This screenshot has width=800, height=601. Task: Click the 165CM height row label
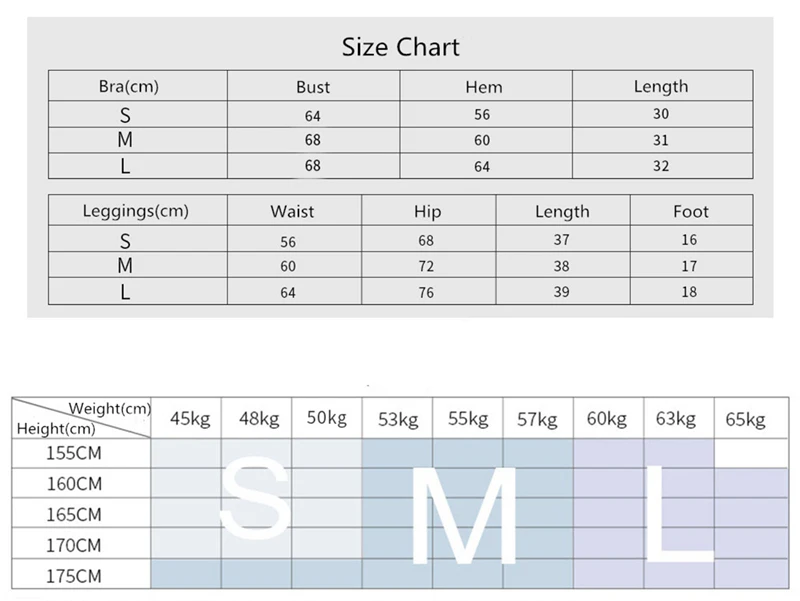[x=74, y=515]
